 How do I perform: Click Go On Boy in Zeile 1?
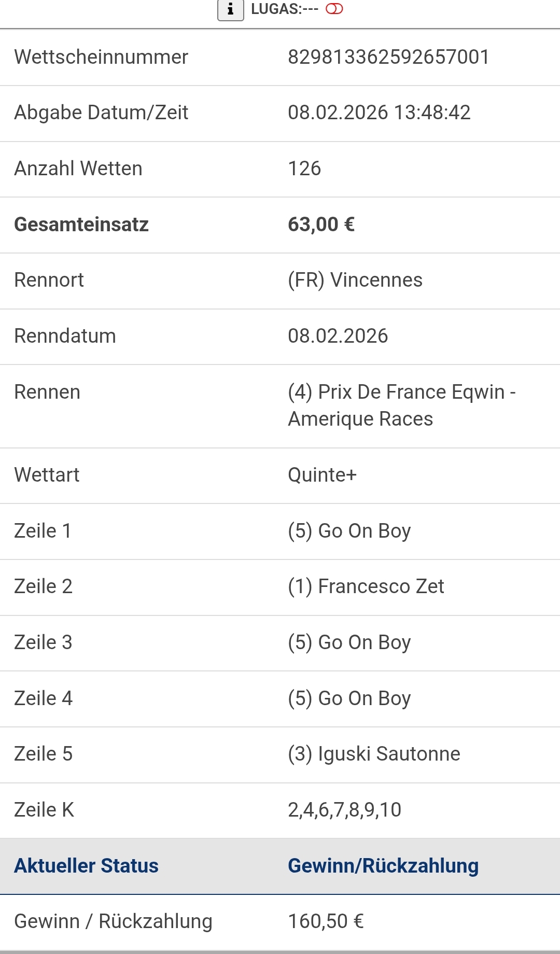(x=349, y=531)
